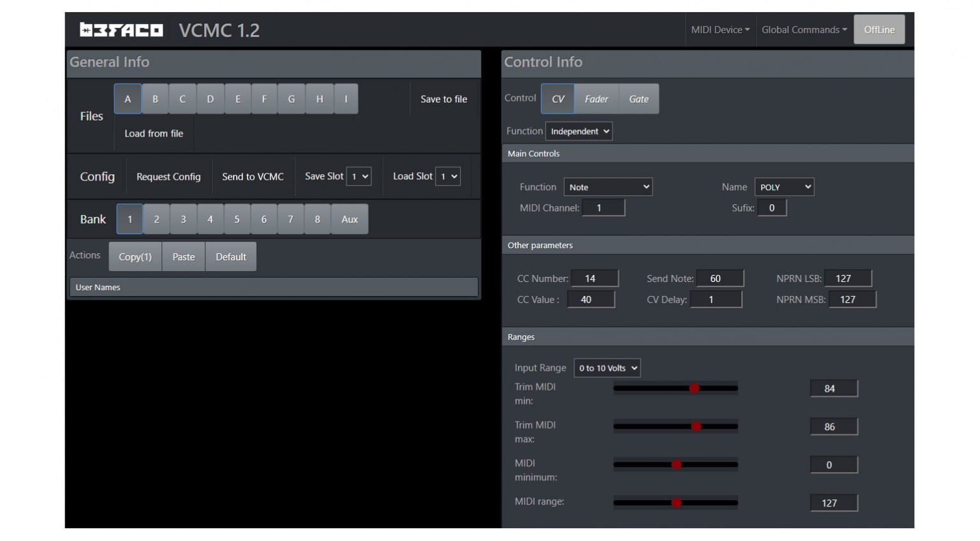Click Save to file
This screenshot has height=541, width=980.
[x=443, y=99]
